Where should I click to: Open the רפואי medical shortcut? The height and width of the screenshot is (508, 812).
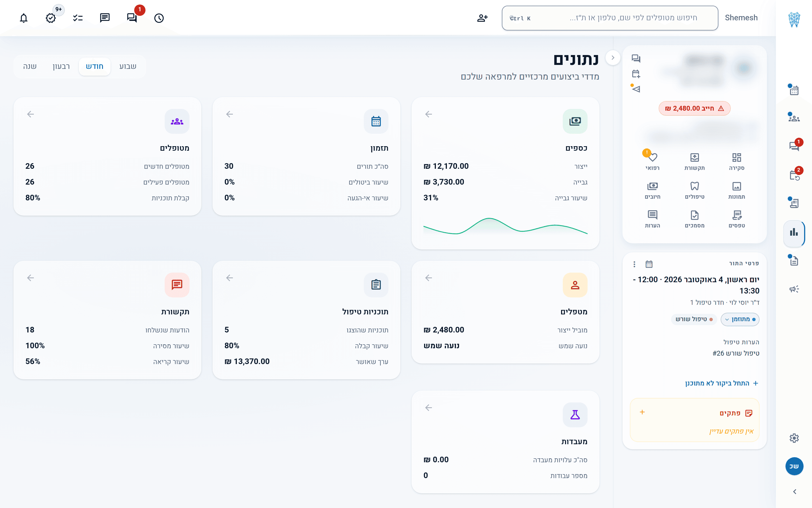(652, 162)
